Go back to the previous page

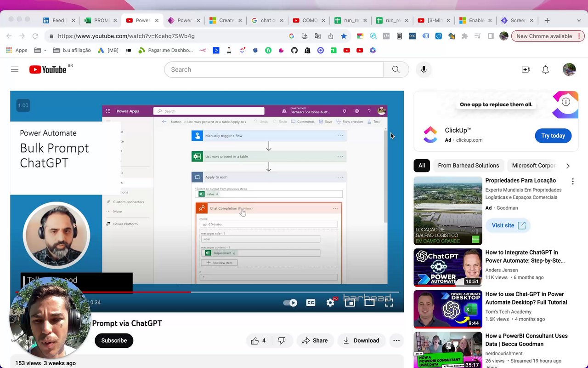[x=9, y=36]
